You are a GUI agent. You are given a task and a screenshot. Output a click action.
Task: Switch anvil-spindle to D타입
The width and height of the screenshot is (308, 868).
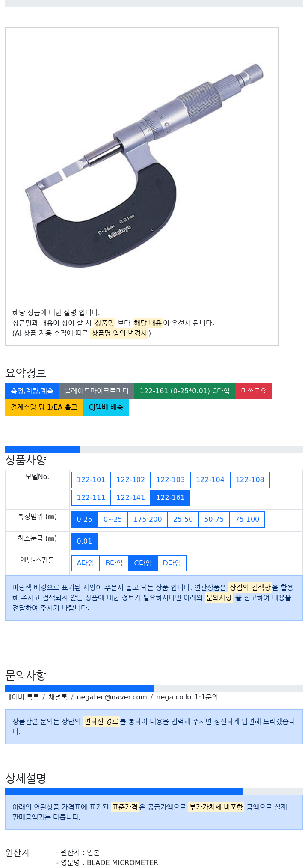tap(172, 563)
